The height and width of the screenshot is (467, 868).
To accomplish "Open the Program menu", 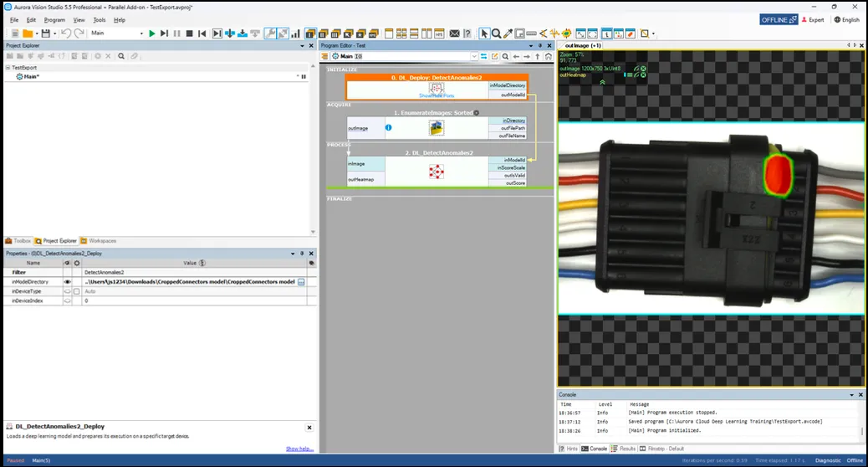I will 54,19.
